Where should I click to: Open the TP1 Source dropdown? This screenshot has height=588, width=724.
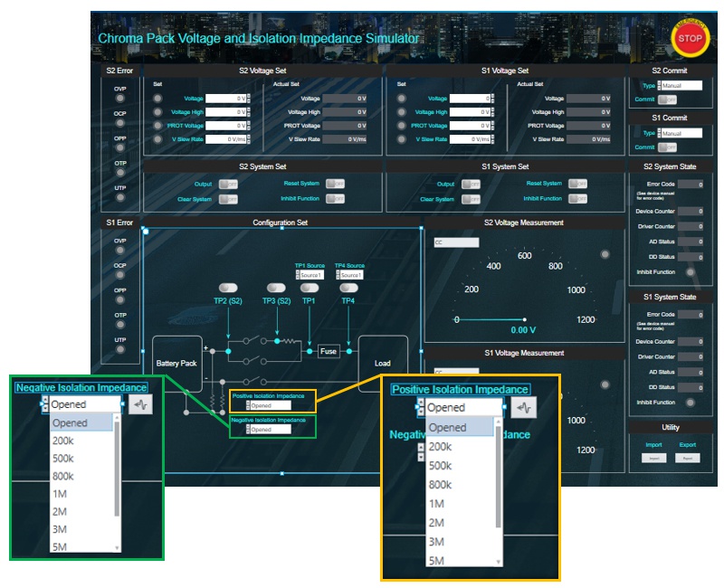[x=310, y=275]
